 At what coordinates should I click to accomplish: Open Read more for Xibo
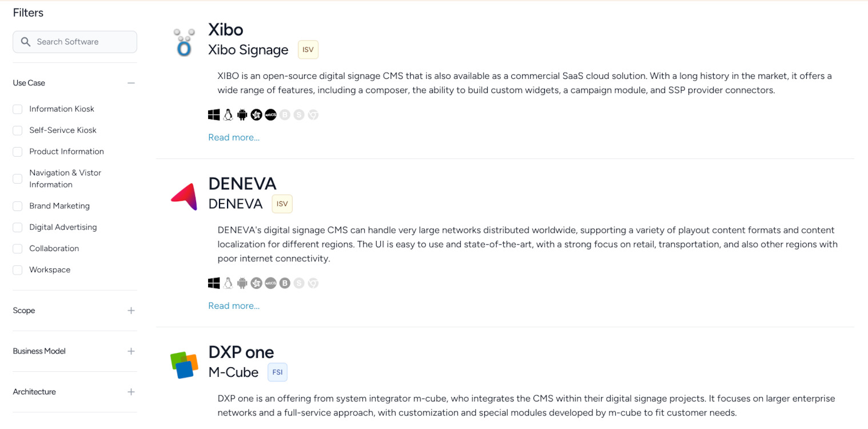pos(233,137)
